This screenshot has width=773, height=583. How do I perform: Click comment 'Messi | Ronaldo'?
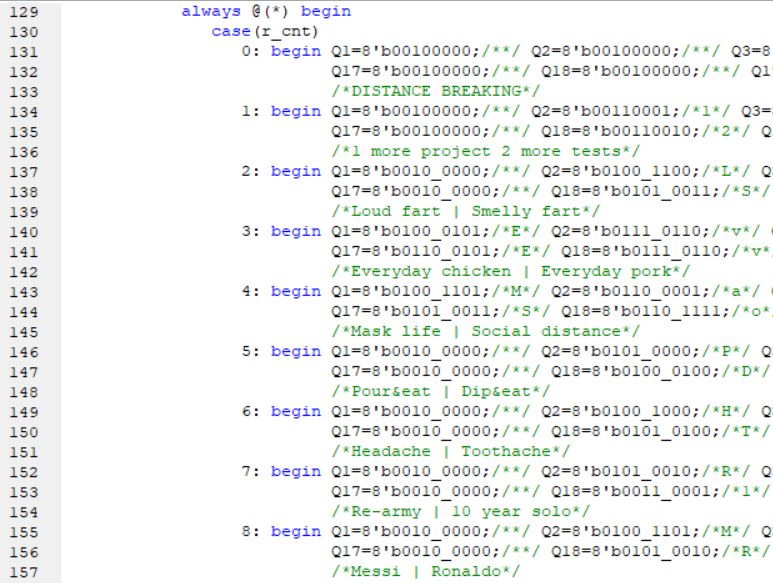(426, 572)
